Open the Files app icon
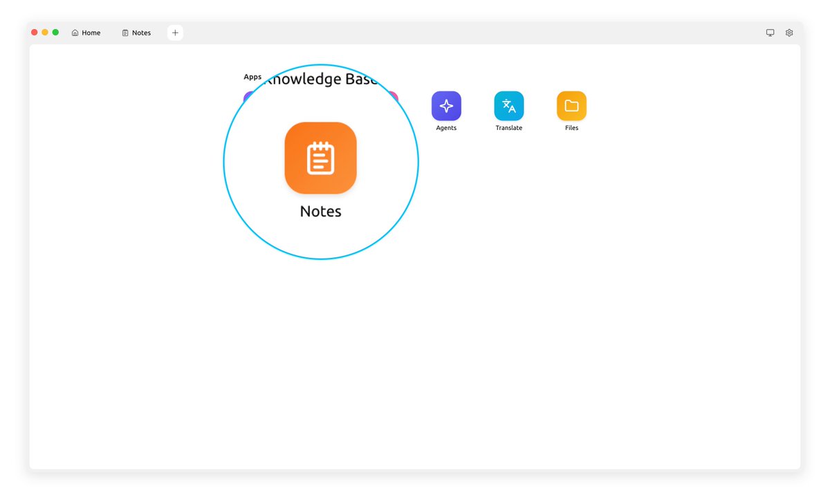 (x=571, y=106)
